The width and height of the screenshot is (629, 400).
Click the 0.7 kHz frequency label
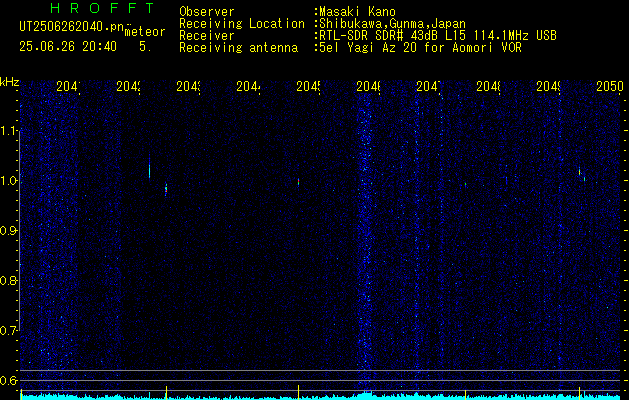(x=9, y=331)
